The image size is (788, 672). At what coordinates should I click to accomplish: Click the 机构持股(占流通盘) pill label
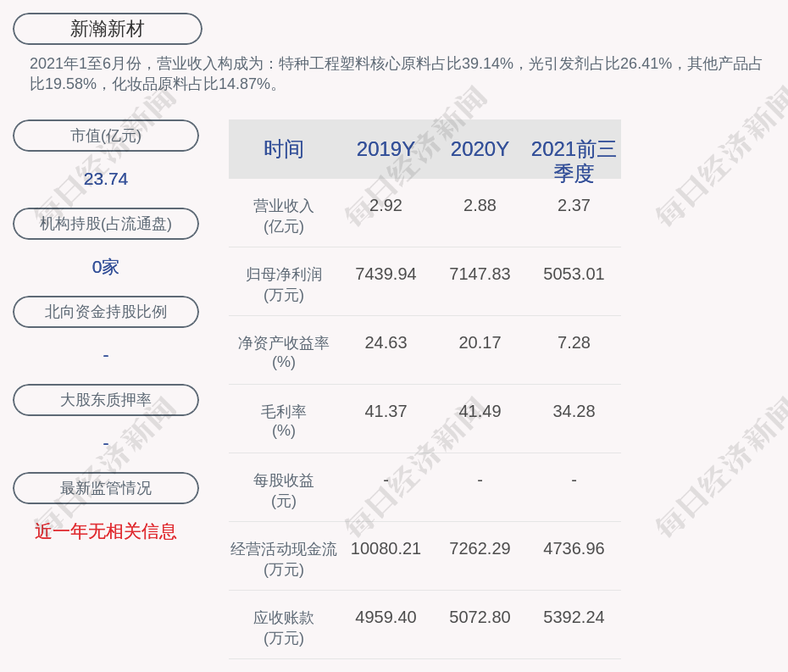pyautogui.click(x=106, y=224)
